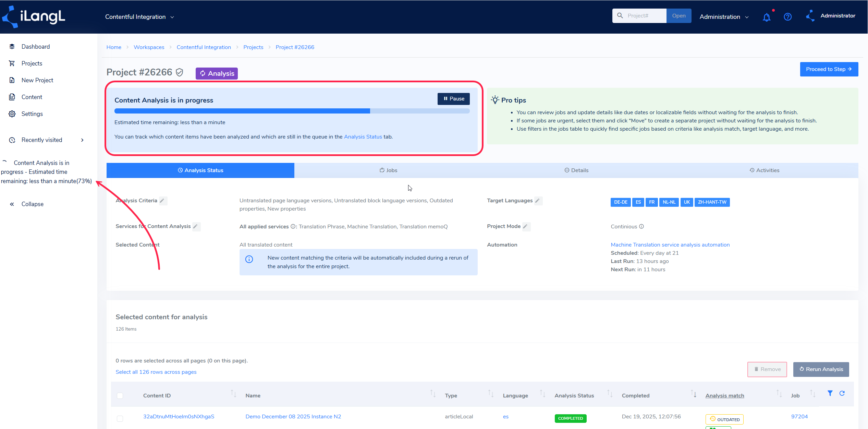This screenshot has width=868, height=429.
Task: Switch to the Activities tab
Action: pyautogui.click(x=765, y=170)
